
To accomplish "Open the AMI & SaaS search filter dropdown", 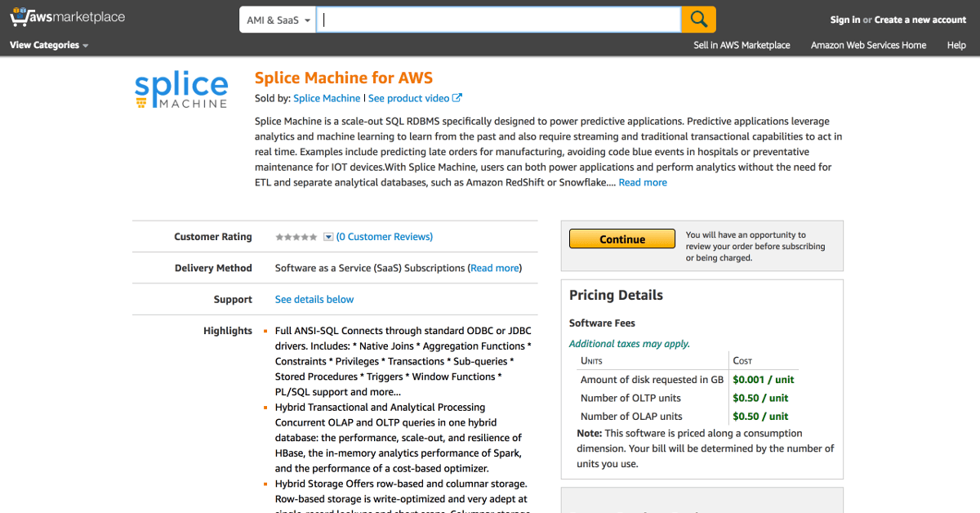I will click(x=278, y=20).
